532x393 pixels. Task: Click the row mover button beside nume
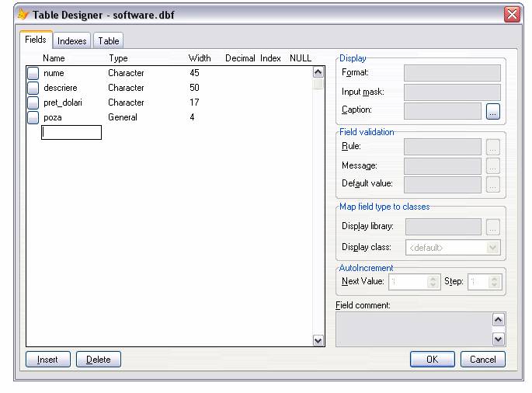33,73
